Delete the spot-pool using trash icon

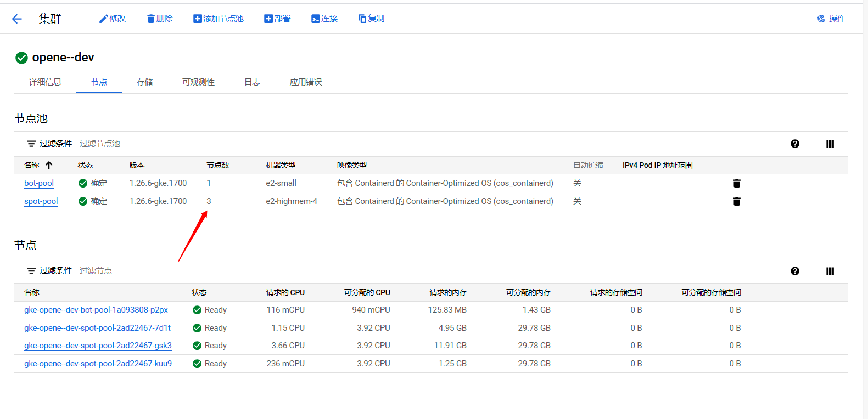(x=737, y=201)
